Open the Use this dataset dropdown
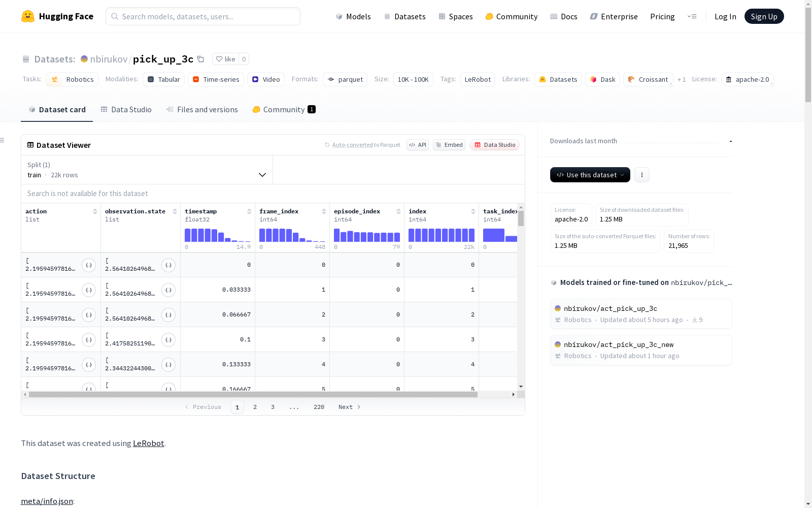Image resolution: width=812 pixels, height=508 pixels. (x=590, y=175)
